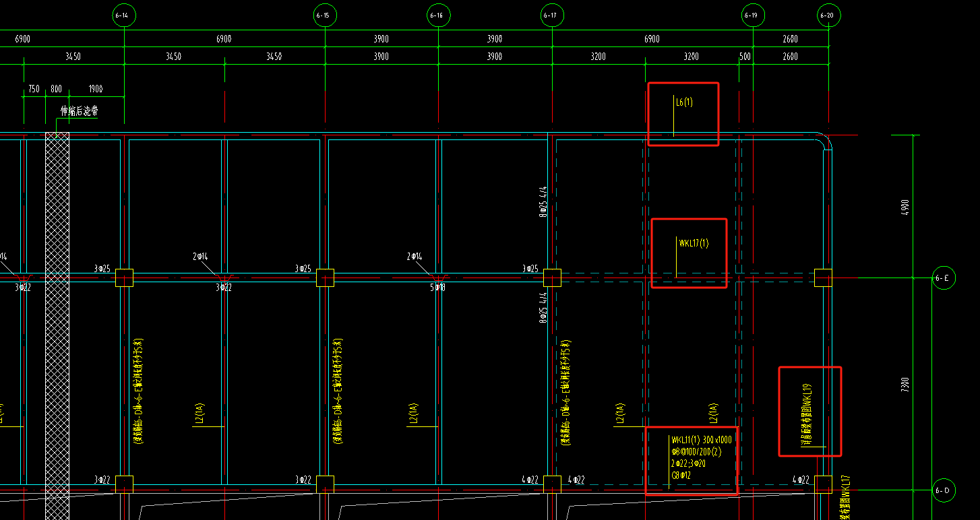Click 3φ25 label beside the 6-17 column

[530, 268]
